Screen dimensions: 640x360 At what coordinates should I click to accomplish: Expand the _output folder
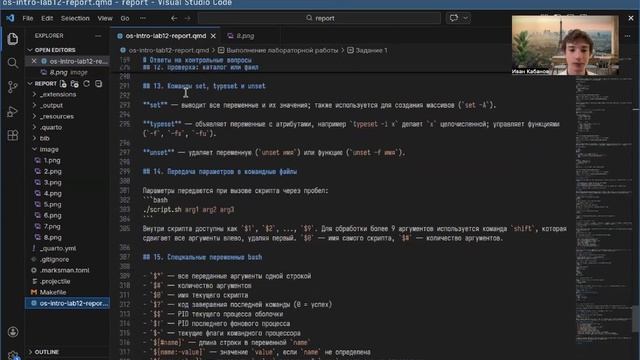pyautogui.click(x=51, y=105)
